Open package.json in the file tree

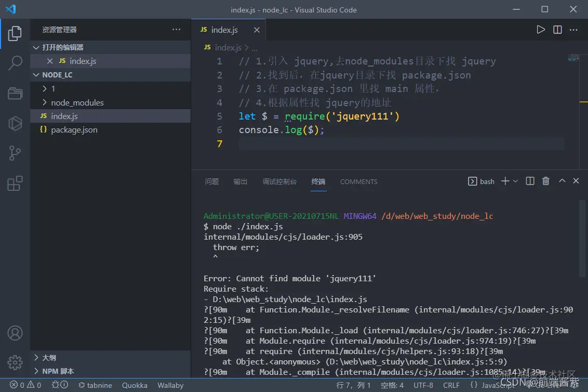tap(110, 129)
